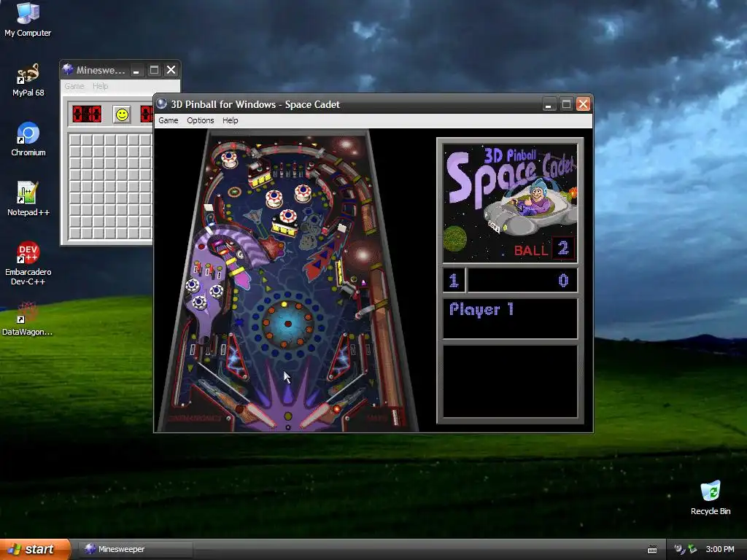Close the 3D Pinball window
This screenshot has height=560, width=747.
(583, 104)
